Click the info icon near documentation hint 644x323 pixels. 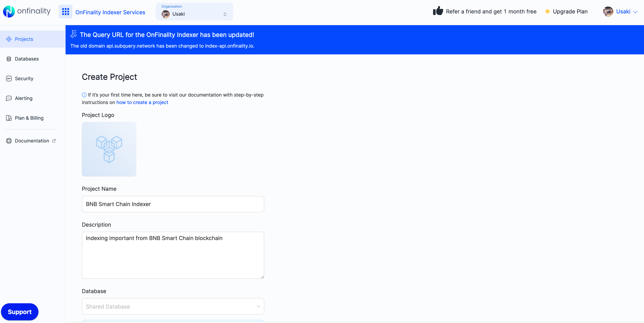coord(84,95)
